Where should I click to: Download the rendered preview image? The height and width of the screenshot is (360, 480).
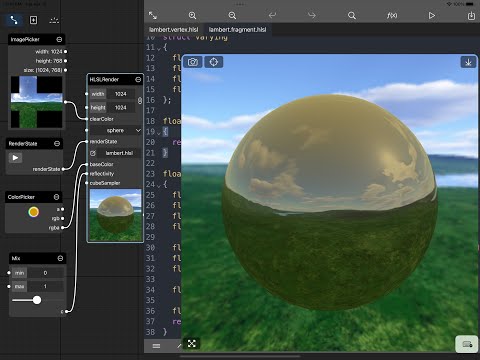click(x=468, y=62)
